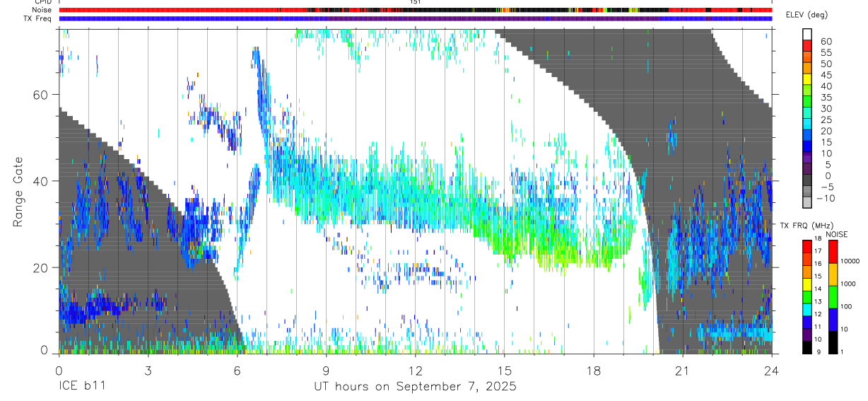Click the 'NOISE' legend title above the colorbar
The width and height of the screenshot is (868, 401).
(x=838, y=233)
